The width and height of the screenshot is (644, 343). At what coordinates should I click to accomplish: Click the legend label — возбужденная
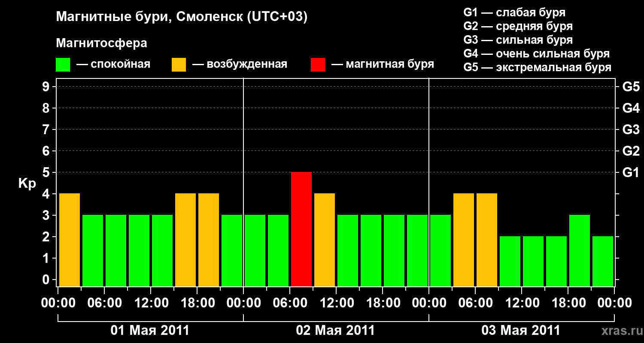[x=240, y=64]
